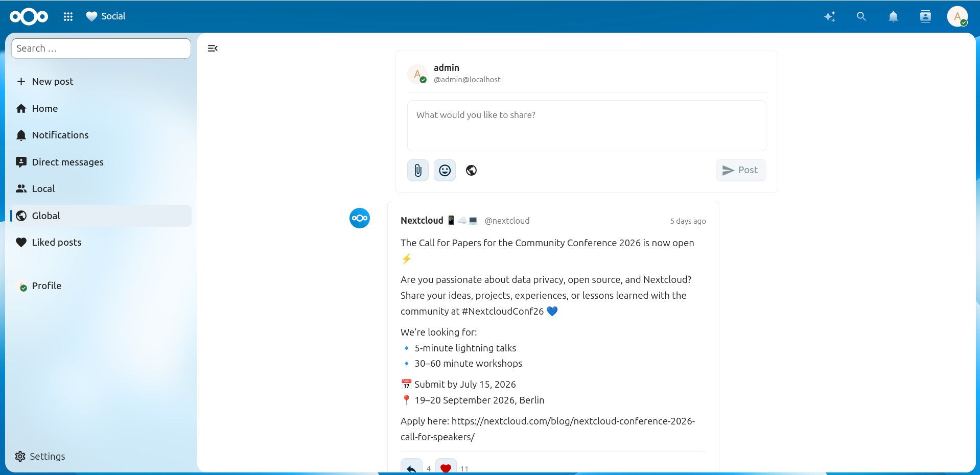The width and height of the screenshot is (980, 475).
Task: Open the apps grid menu
Action: (68, 16)
